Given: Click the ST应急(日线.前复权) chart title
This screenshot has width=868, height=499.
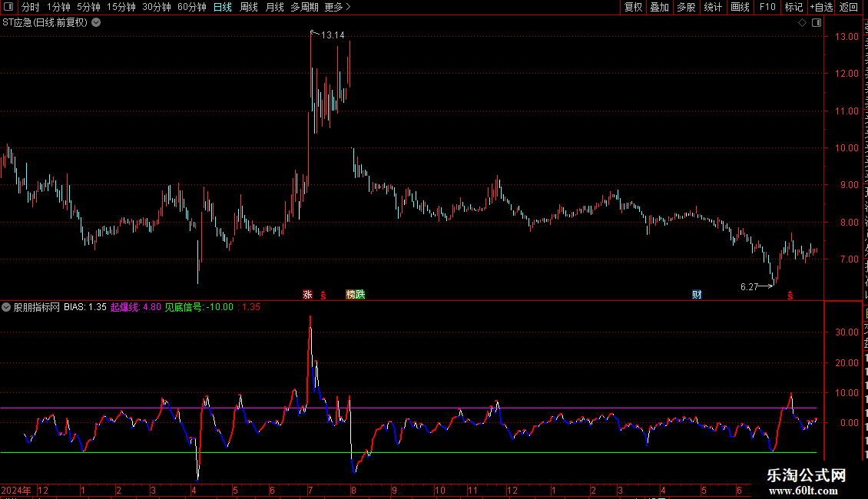Looking at the screenshot, I should (45, 23).
